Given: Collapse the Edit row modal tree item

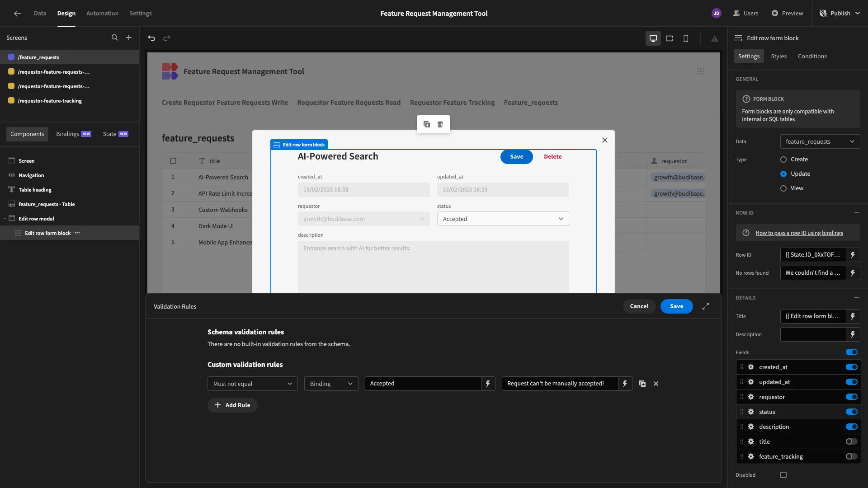Looking at the screenshot, I should point(5,219).
